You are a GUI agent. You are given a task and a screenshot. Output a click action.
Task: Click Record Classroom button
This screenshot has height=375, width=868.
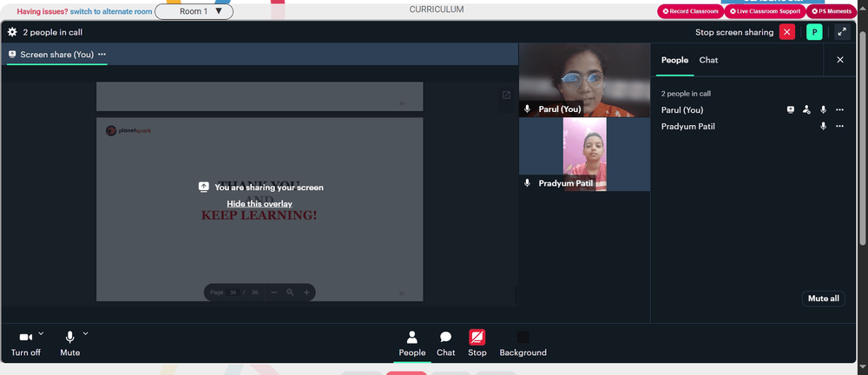pos(690,11)
